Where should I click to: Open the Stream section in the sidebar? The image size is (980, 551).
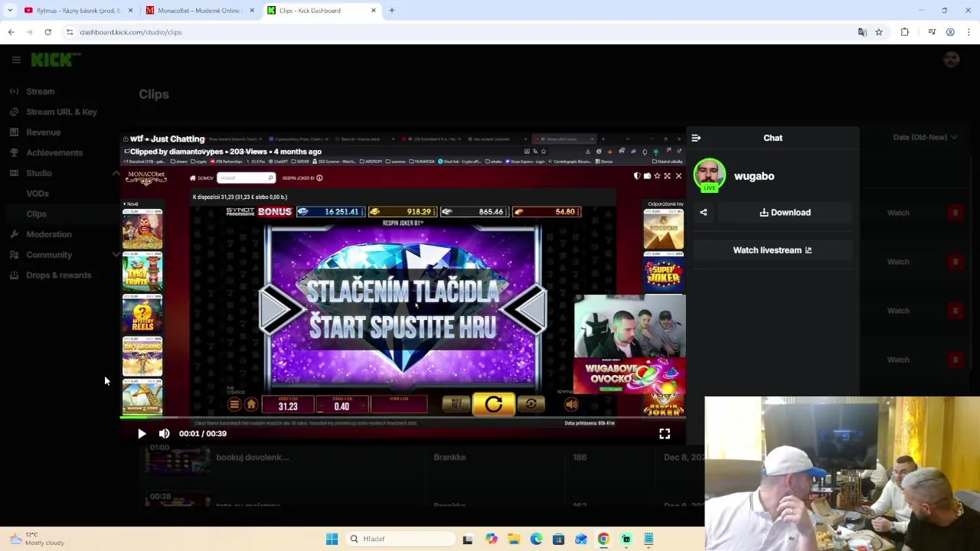tap(40, 91)
